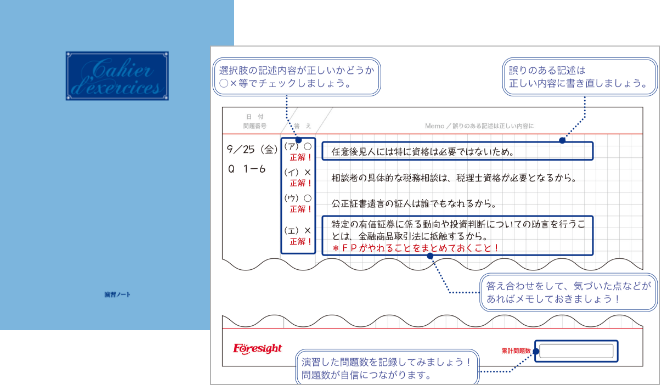Click the 答え合わせをして callout bubble
This screenshot has width=660, height=385.
coord(568,292)
